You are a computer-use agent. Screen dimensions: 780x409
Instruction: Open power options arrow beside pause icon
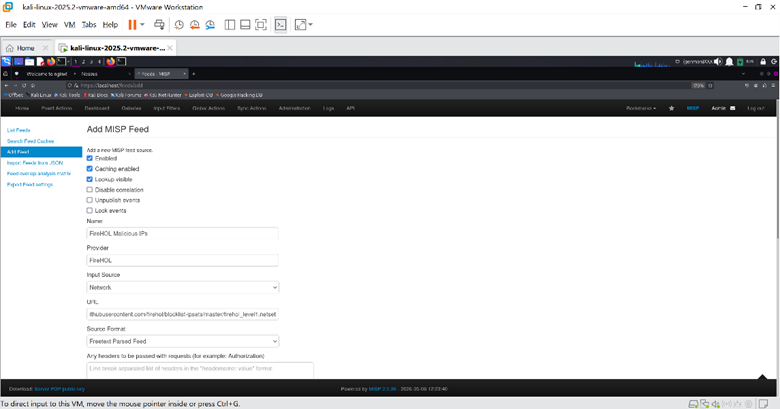pos(142,24)
